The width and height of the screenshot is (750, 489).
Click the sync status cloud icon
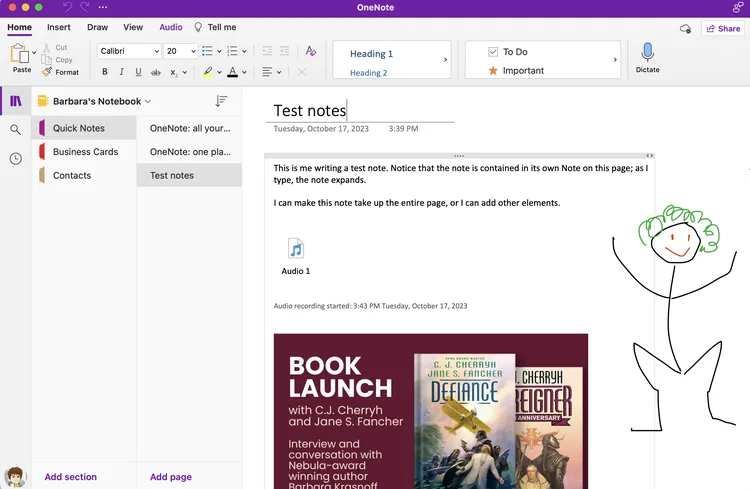click(685, 29)
